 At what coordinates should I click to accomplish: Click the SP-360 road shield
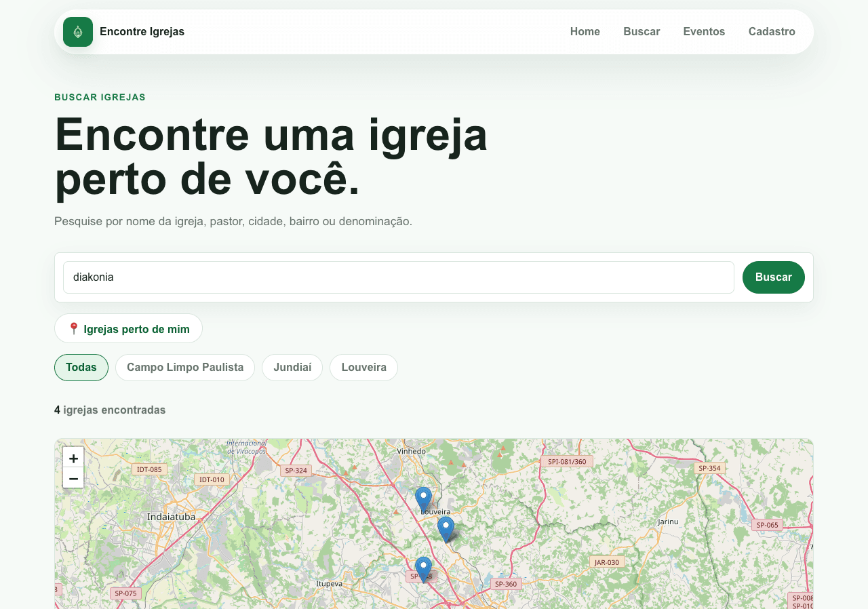[x=506, y=584]
